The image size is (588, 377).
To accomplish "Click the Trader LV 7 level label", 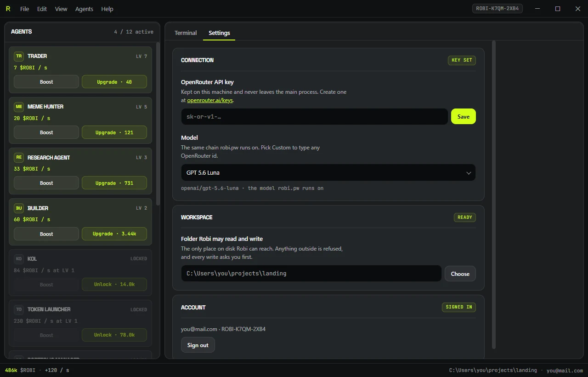I will pyautogui.click(x=141, y=56).
